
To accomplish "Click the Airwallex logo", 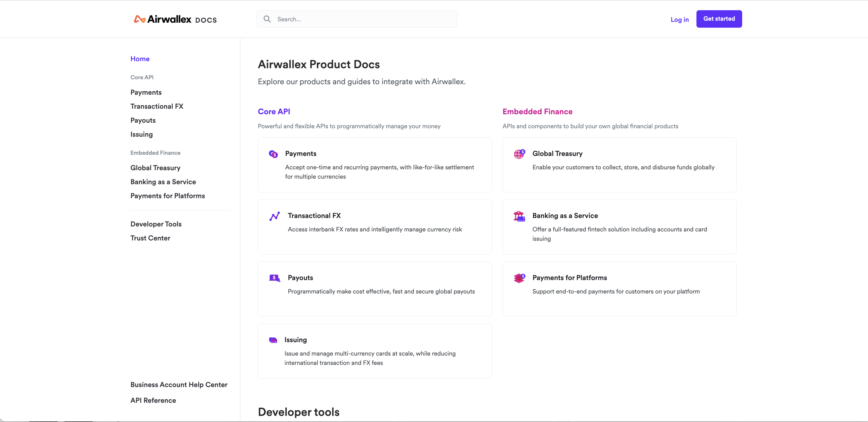I will [x=175, y=19].
